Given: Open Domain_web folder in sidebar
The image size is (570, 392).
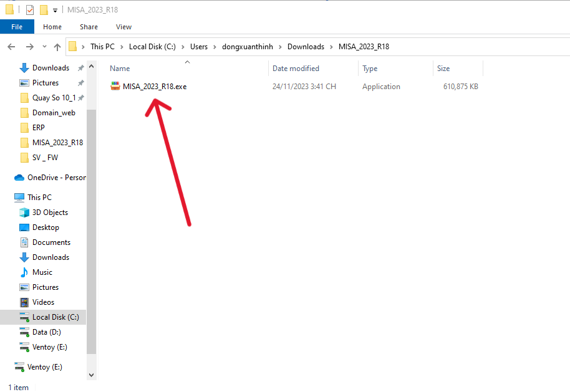Looking at the screenshot, I should (54, 113).
